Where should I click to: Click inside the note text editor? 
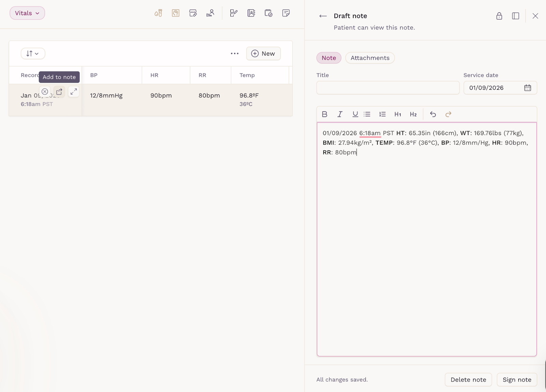[x=427, y=239]
